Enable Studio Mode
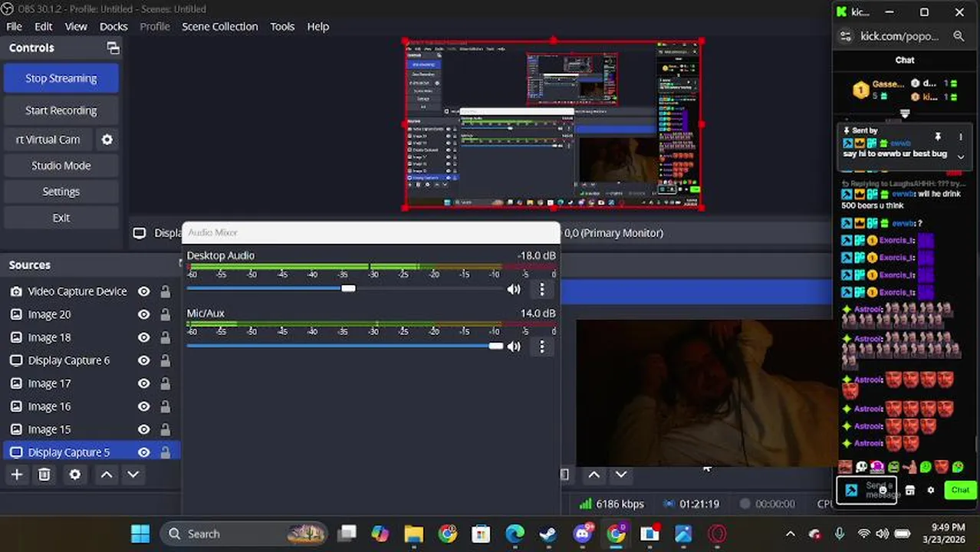The image size is (980, 552). pyautogui.click(x=61, y=166)
